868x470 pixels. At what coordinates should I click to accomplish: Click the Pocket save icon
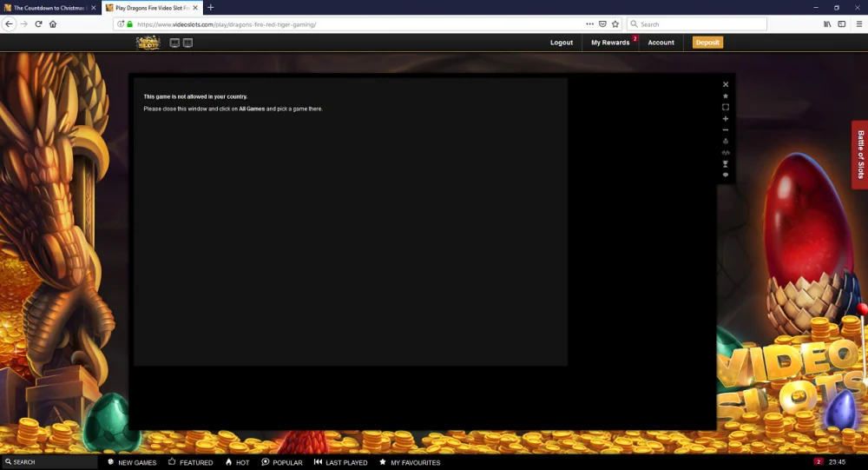[602, 23]
